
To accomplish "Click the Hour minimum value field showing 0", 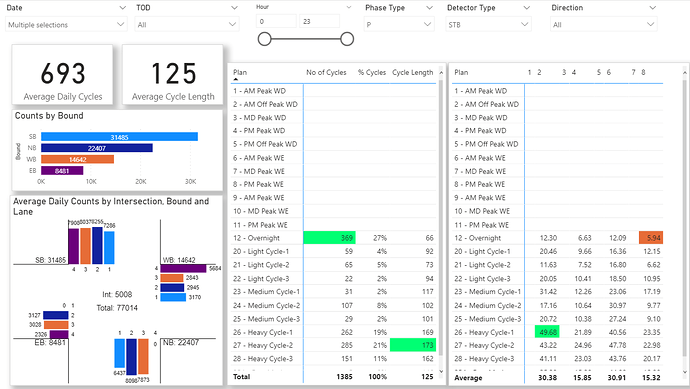I will coord(276,21).
